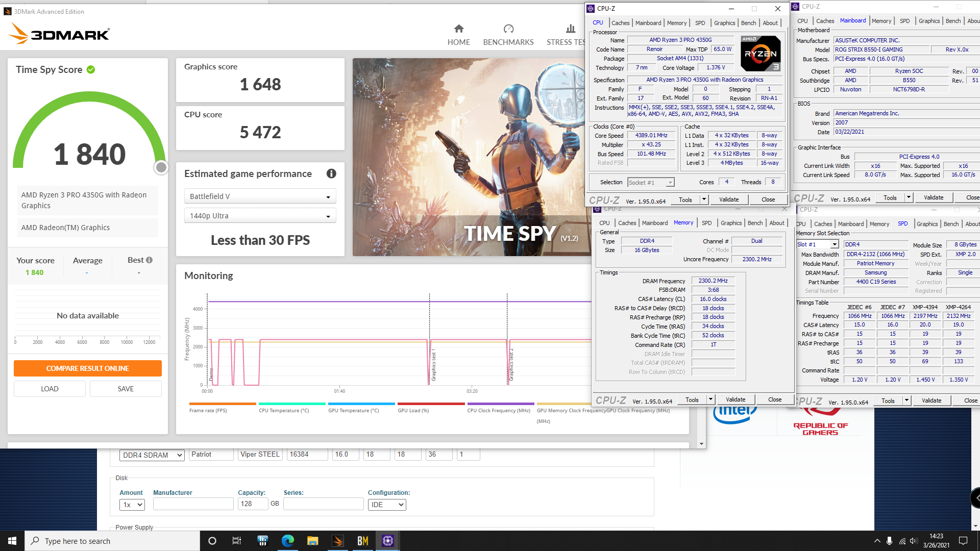Open the Windows Start menu
Image resolution: width=980 pixels, height=551 pixels.
click(12, 541)
